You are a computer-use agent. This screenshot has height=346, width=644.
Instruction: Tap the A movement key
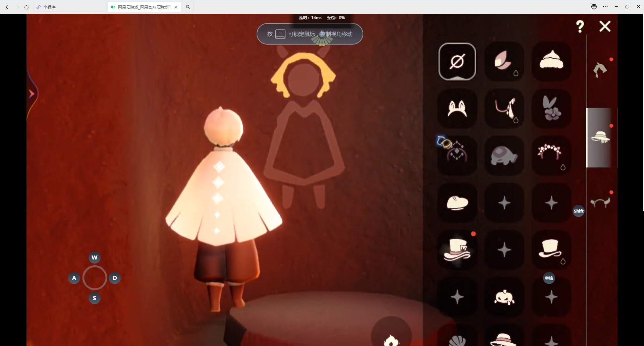click(74, 278)
